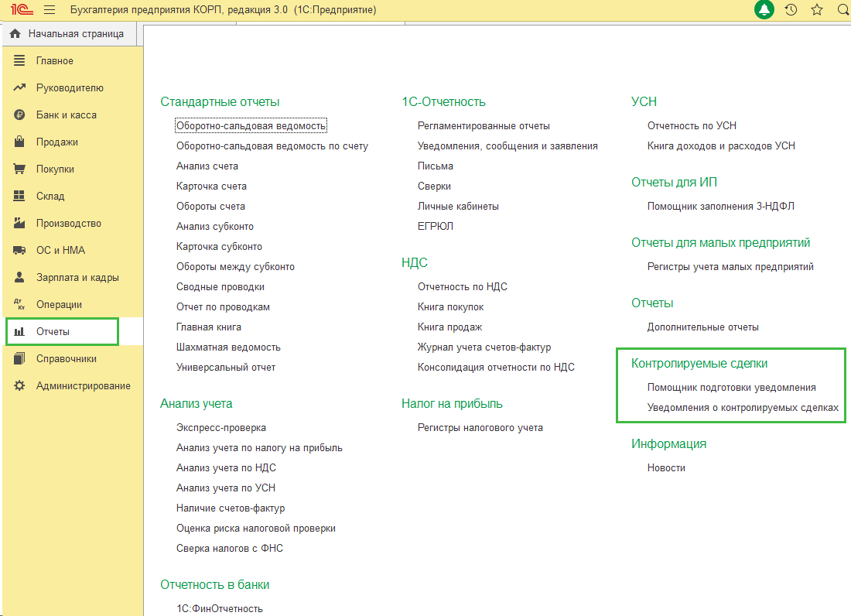Open the Склад section
851x616 pixels.
[x=50, y=197]
